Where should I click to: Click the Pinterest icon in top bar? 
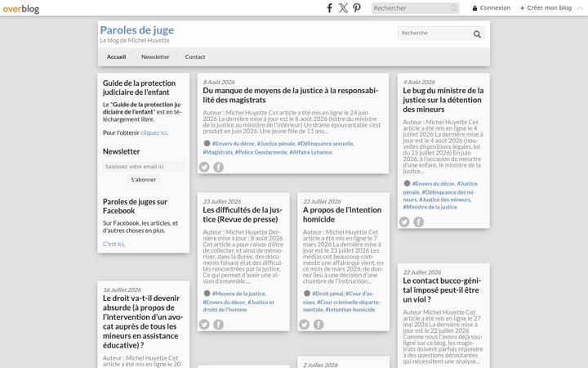pos(357,8)
